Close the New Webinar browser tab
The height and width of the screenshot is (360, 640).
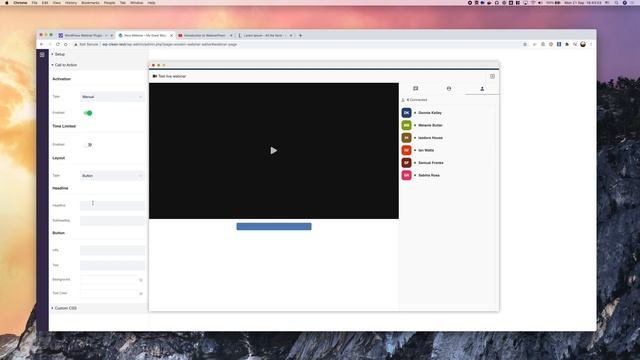coord(171,36)
